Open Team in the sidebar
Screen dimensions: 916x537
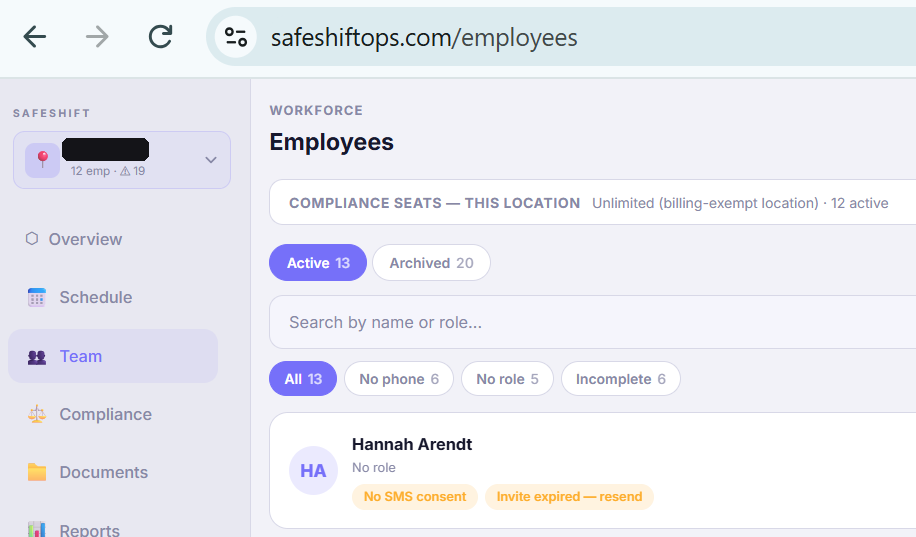point(113,356)
